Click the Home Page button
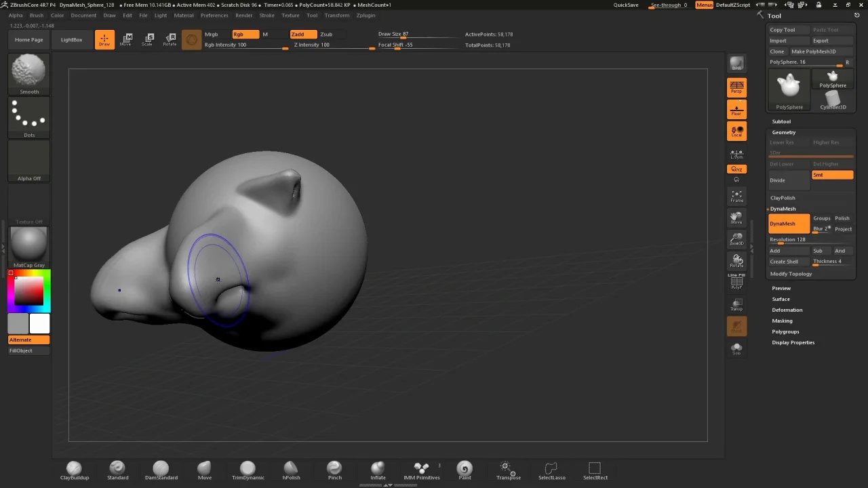 pos(29,40)
